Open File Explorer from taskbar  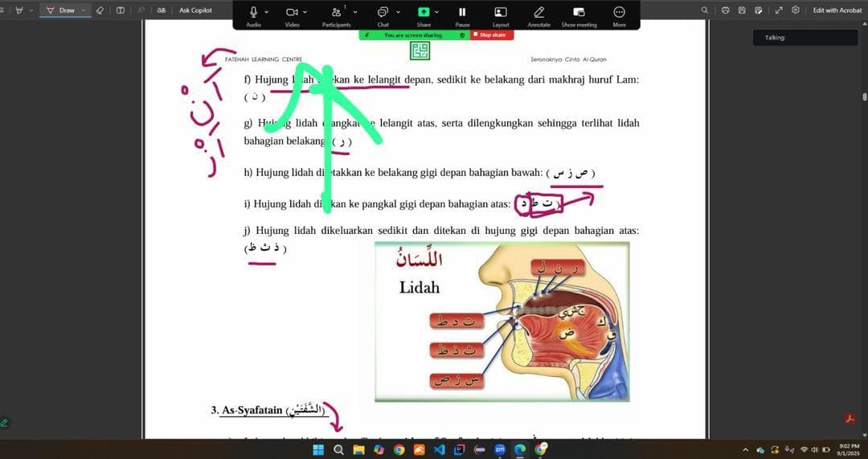(358, 449)
